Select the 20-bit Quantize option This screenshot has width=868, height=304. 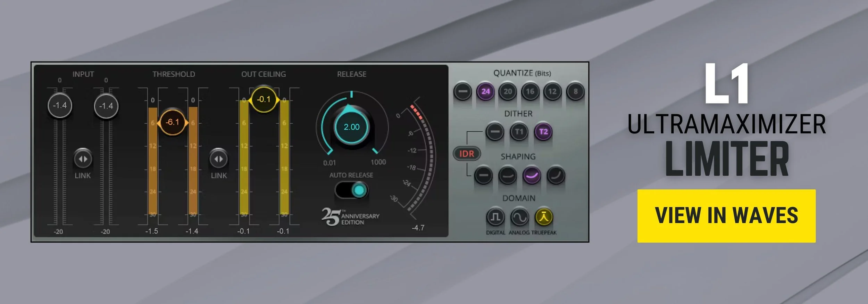[508, 91]
